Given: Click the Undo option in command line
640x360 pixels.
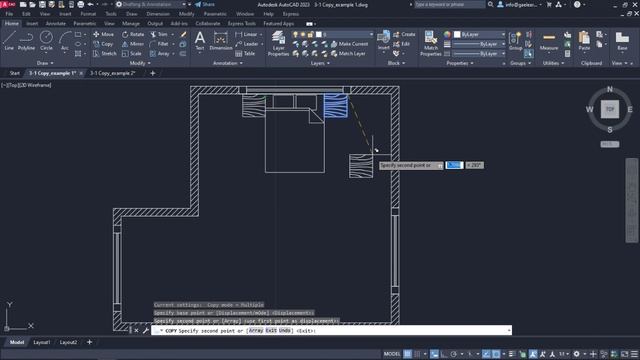Looking at the screenshot, I should (285, 331).
